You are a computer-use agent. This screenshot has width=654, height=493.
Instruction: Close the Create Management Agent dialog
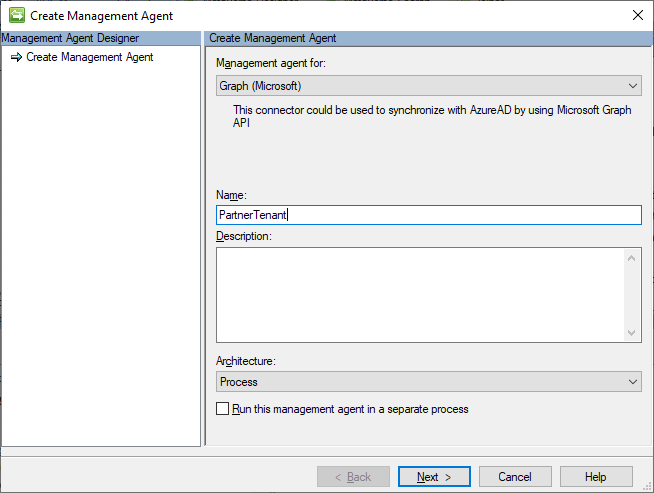coord(637,15)
